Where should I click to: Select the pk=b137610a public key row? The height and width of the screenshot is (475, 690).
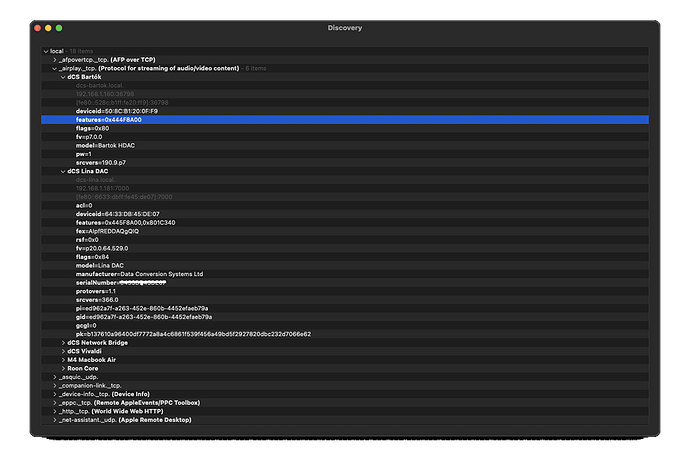pyautogui.click(x=345, y=334)
